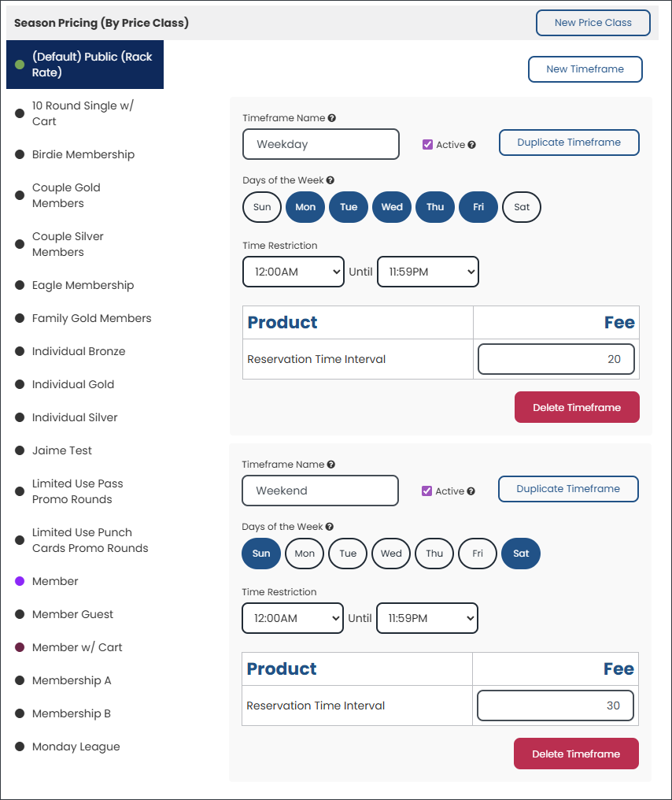The width and height of the screenshot is (672, 800).
Task: Click the New Price Class button
Action: click(593, 23)
